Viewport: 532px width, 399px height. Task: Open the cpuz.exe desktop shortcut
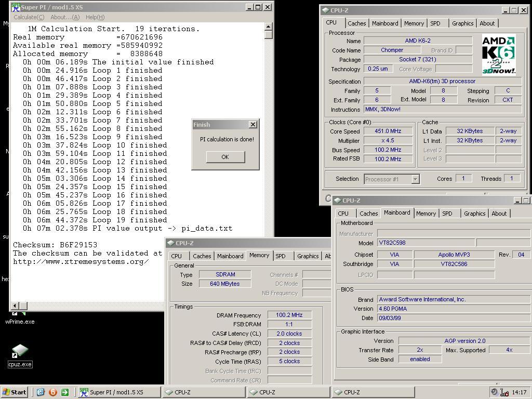point(20,356)
